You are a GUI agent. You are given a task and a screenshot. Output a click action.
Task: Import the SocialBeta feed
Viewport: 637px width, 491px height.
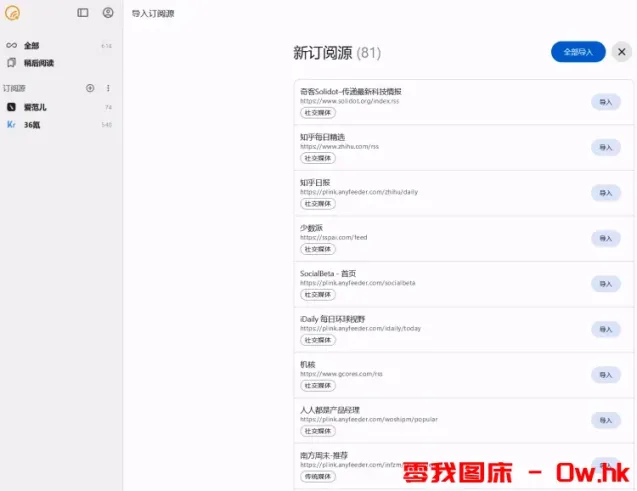(x=605, y=284)
